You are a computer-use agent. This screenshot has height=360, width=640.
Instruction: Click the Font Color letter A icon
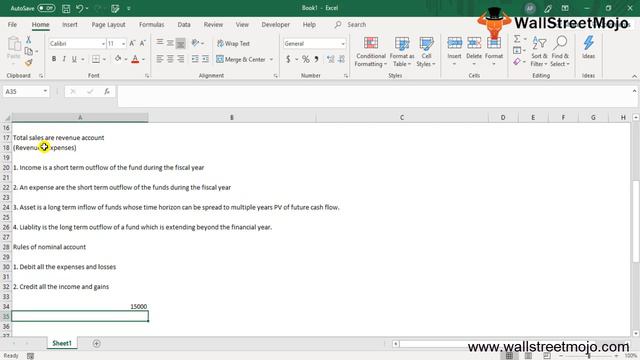pos(135,59)
